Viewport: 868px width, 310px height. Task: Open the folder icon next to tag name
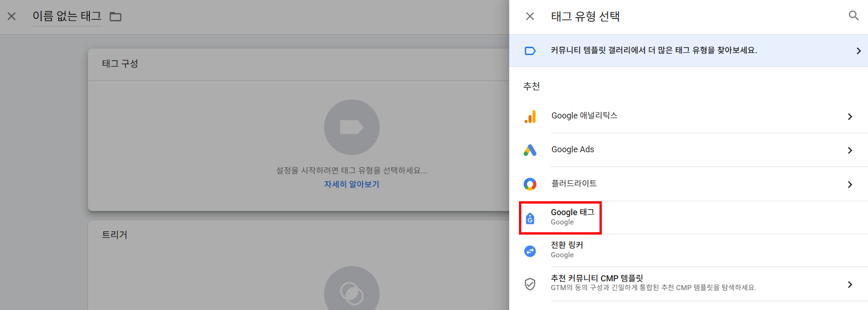tap(115, 17)
